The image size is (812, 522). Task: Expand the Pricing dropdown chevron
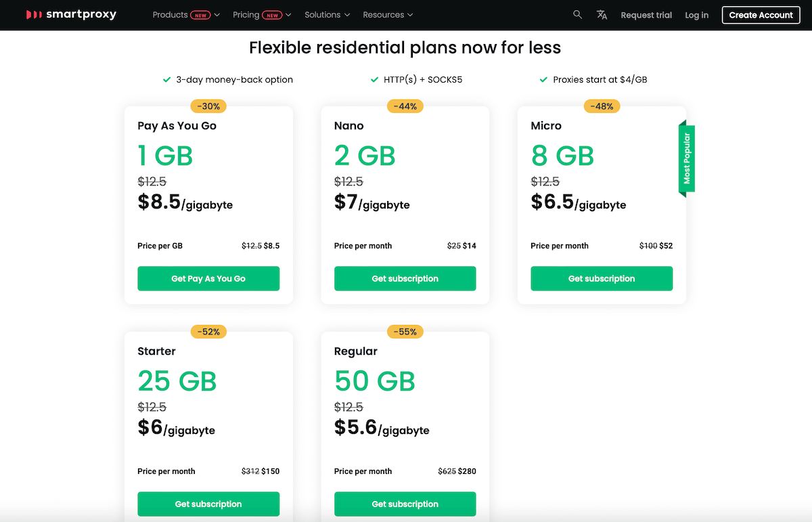[289, 15]
